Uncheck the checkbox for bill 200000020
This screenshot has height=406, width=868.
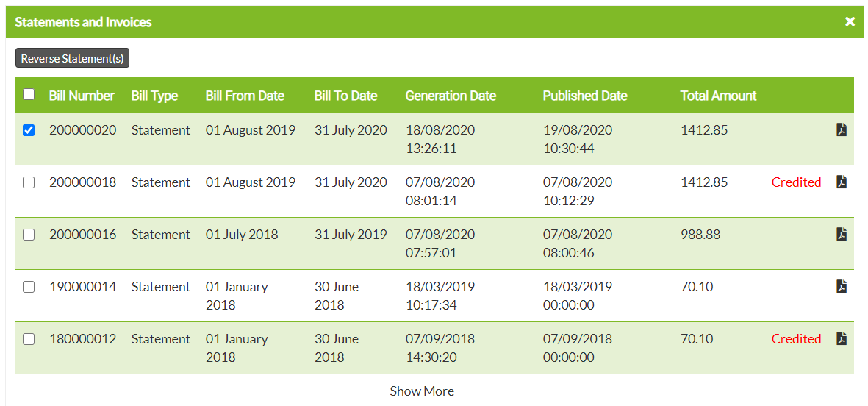[29, 130]
